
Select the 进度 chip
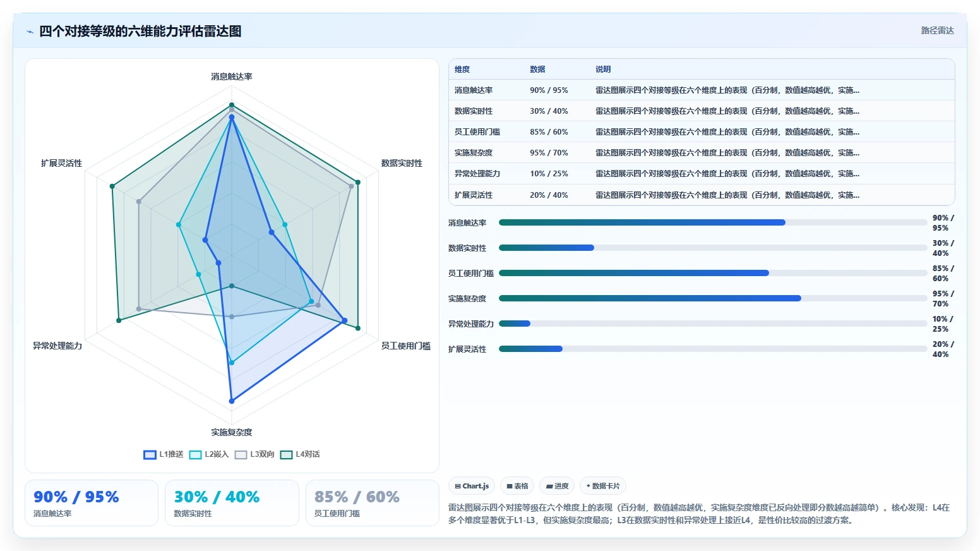click(557, 486)
